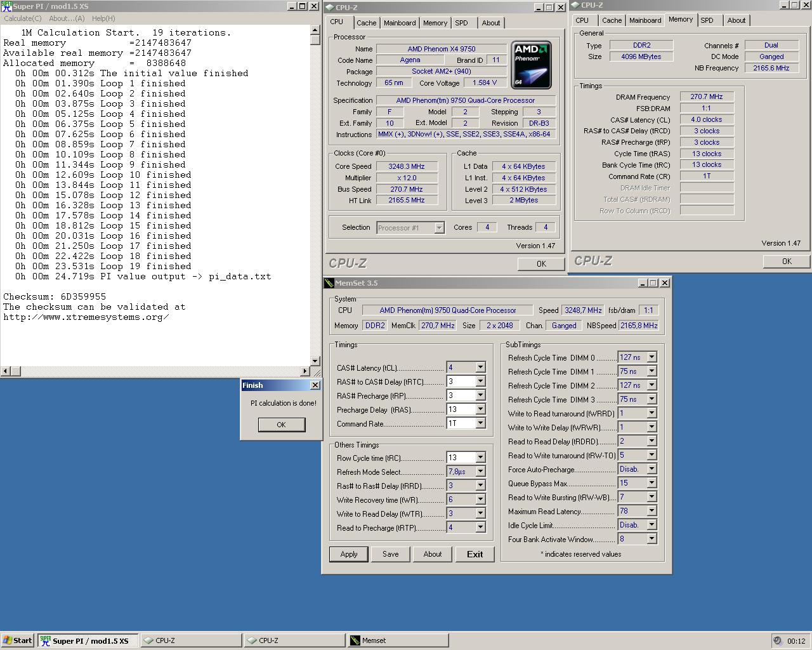Expand Write to Read Delay (tWTR) dropdown

click(480, 514)
